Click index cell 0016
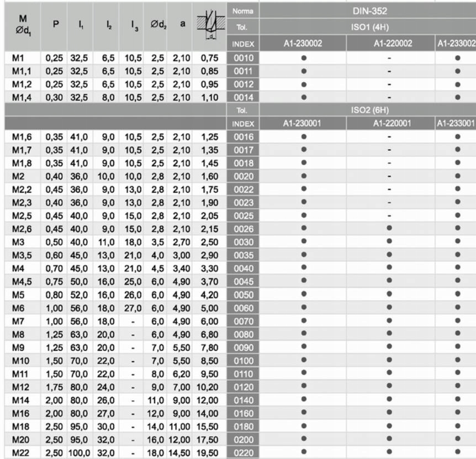This screenshot has height=459, width=476. [243, 137]
